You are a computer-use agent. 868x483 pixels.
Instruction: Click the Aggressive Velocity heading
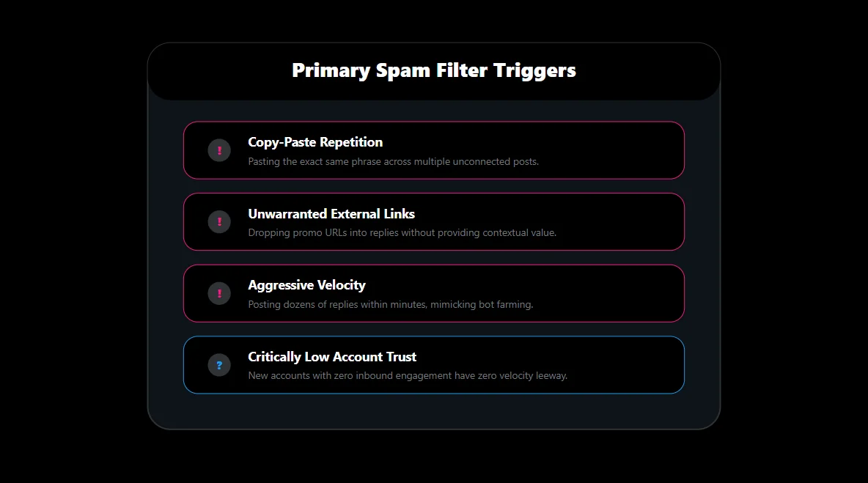pos(306,285)
